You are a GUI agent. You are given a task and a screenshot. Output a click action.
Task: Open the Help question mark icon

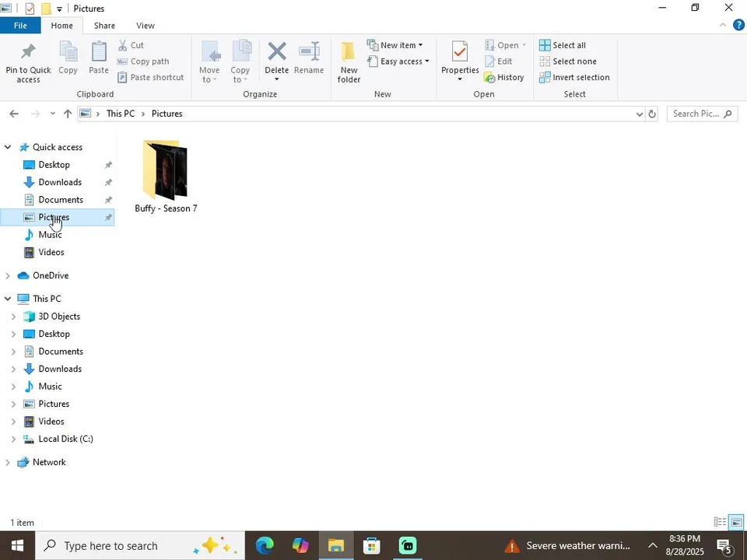(x=738, y=25)
